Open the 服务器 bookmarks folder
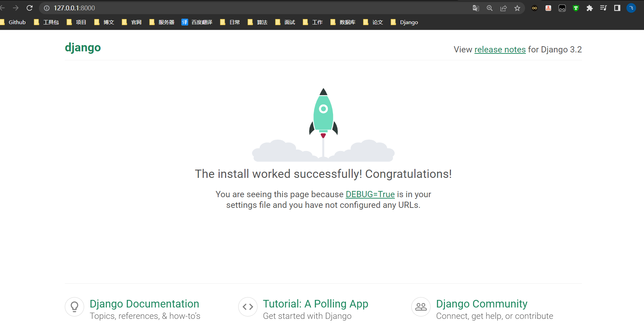 coord(162,22)
